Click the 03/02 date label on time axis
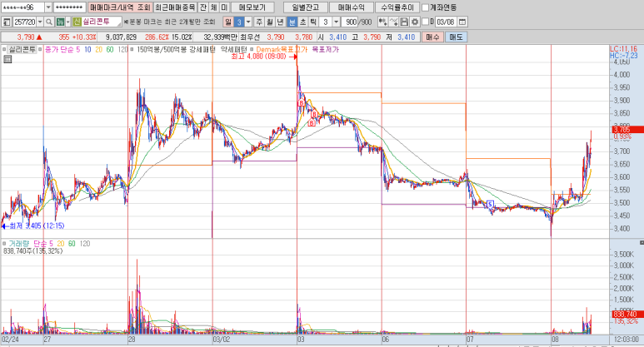The height and width of the screenshot is (347, 644). 221,340
